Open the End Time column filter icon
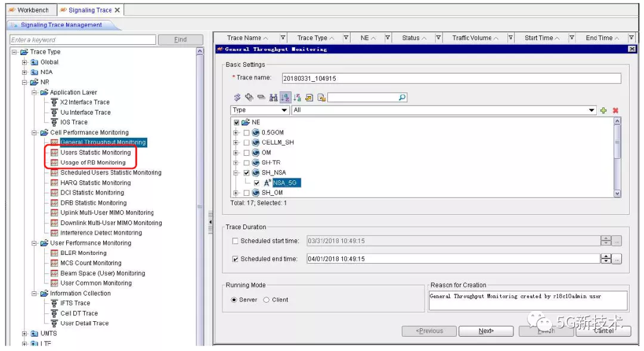The width and height of the screenshot is (644, 351). click(x=631, y=38)
